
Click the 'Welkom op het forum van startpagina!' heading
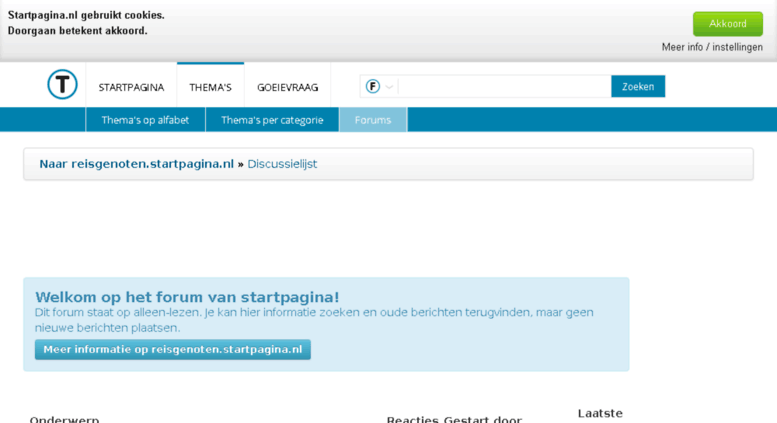[x=187, y=297]
